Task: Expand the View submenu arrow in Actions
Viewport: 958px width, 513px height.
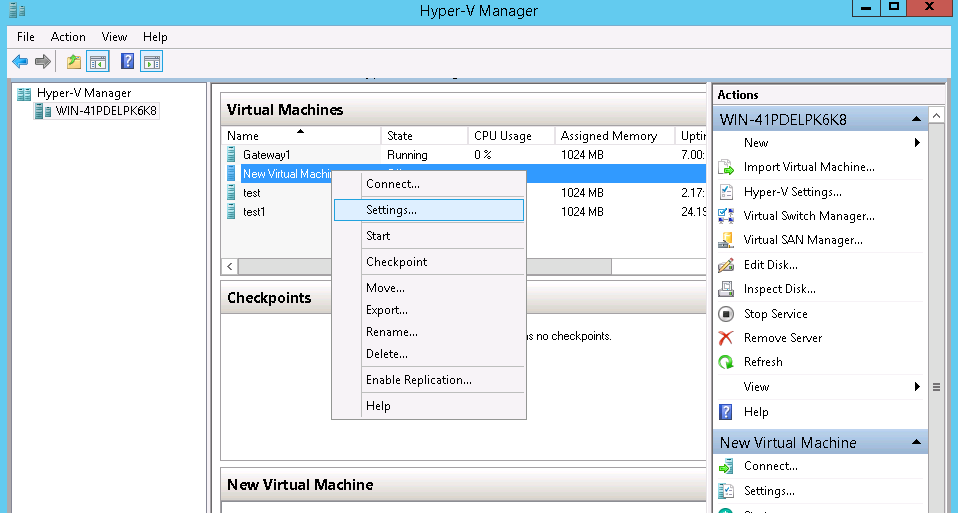Action: [x=917, y=387]
